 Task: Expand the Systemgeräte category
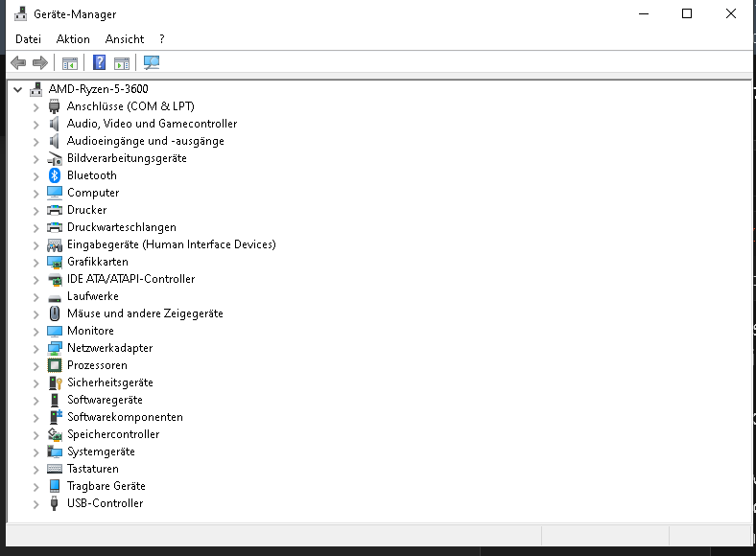pos(36,452)
